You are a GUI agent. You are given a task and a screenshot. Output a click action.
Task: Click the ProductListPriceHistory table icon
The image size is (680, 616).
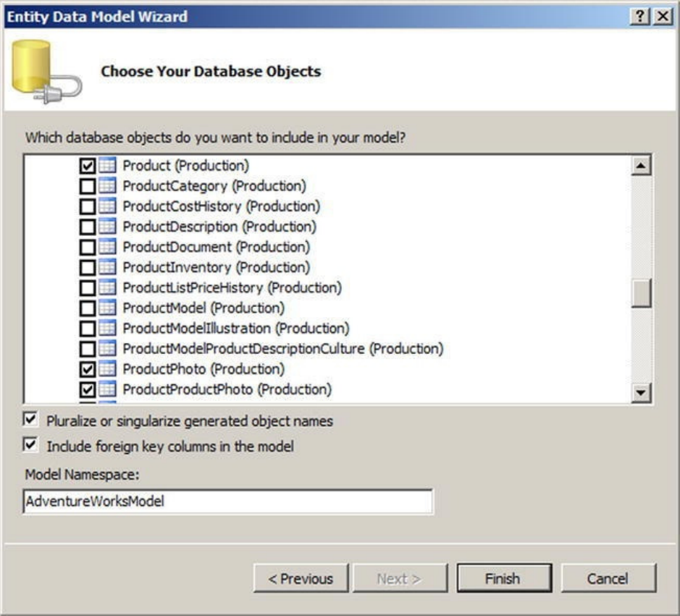pos(107,287)
